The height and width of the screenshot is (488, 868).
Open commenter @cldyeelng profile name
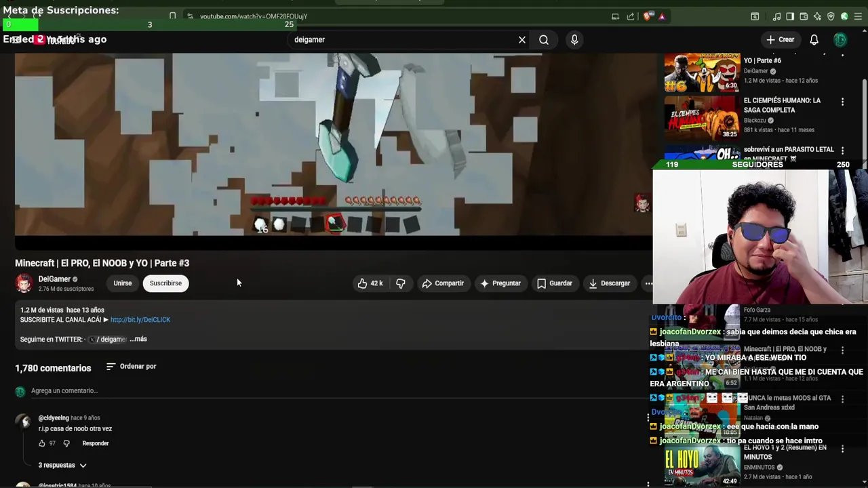[54, 418]
